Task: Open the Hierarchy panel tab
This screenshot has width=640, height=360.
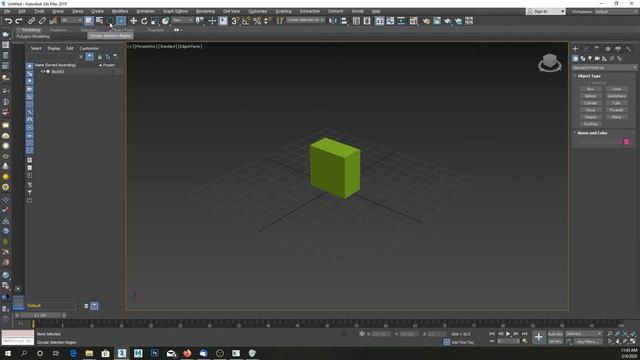Action: 597,49
